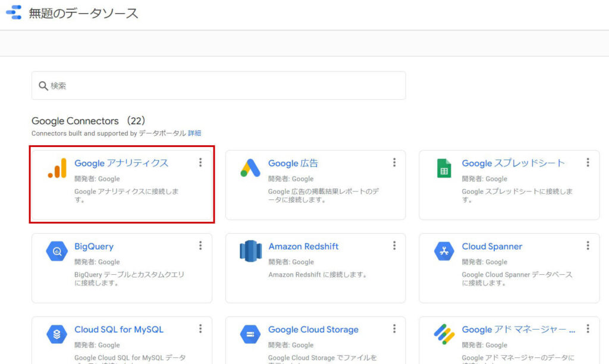609x364 pixels.
Task: Select the Google アド マネージャー title
Action: (518, 330)
